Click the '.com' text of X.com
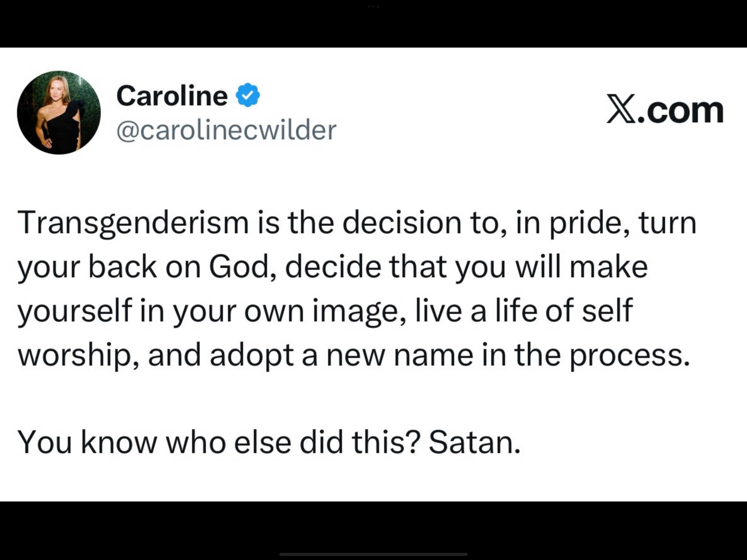Viewport: 747px width, 560px height. tap(681, 112)
